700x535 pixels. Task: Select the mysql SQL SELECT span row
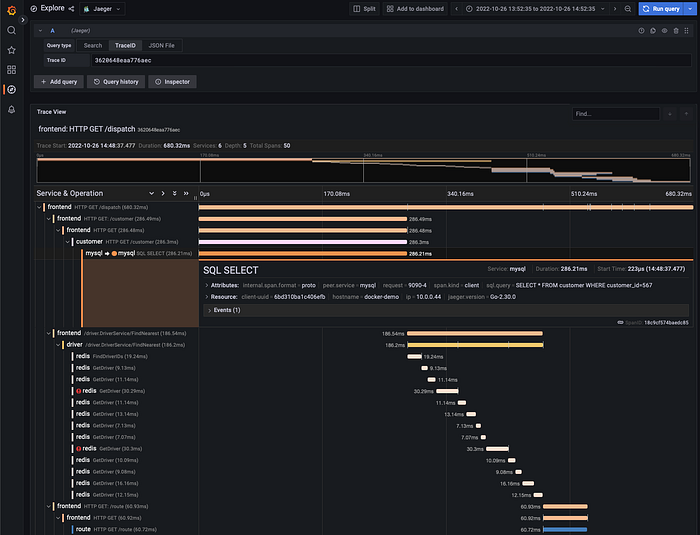(x=138, y=254)
